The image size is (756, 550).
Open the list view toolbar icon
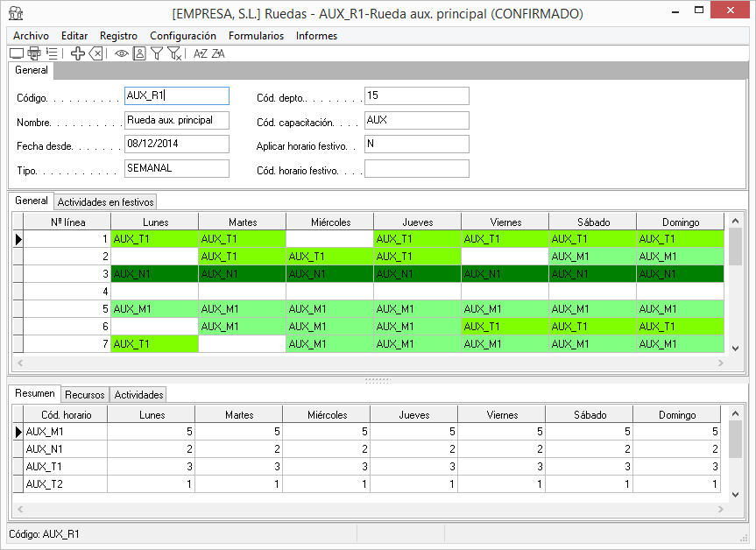coord(52,53)
